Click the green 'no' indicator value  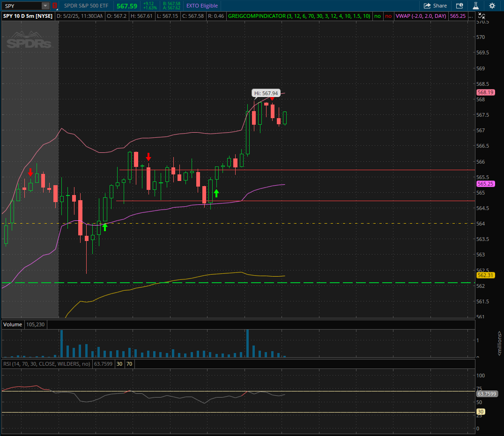378,16
